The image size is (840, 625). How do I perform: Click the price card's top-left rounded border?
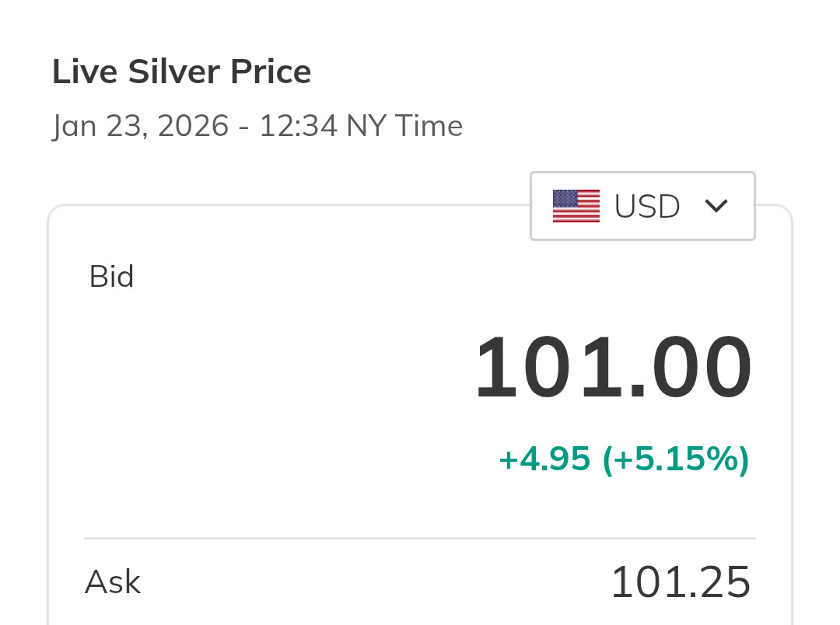[x=53, y=211]
